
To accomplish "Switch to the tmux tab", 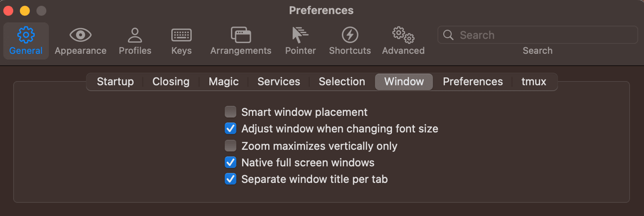I will [534, 82].
